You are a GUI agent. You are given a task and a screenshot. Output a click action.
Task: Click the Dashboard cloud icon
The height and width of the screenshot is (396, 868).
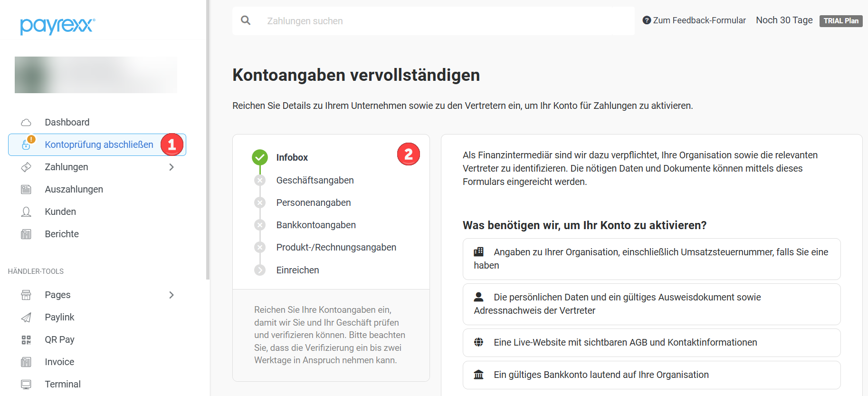(26, 123)
